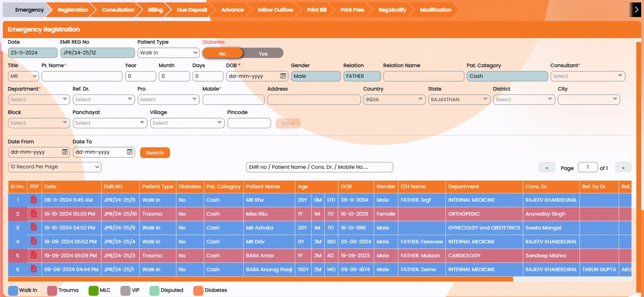Open PDF icon for MR Ashoka row
644x297 pixels.
pos(34,227)
